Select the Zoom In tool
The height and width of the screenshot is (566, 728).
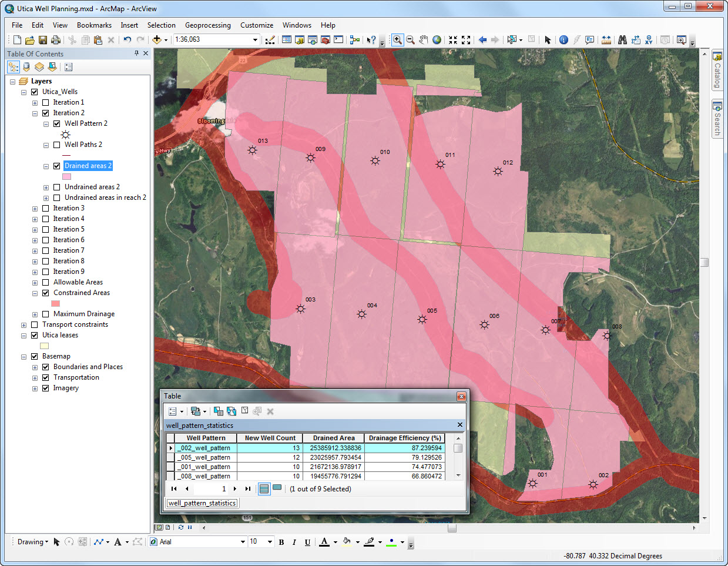pos(397,40)
